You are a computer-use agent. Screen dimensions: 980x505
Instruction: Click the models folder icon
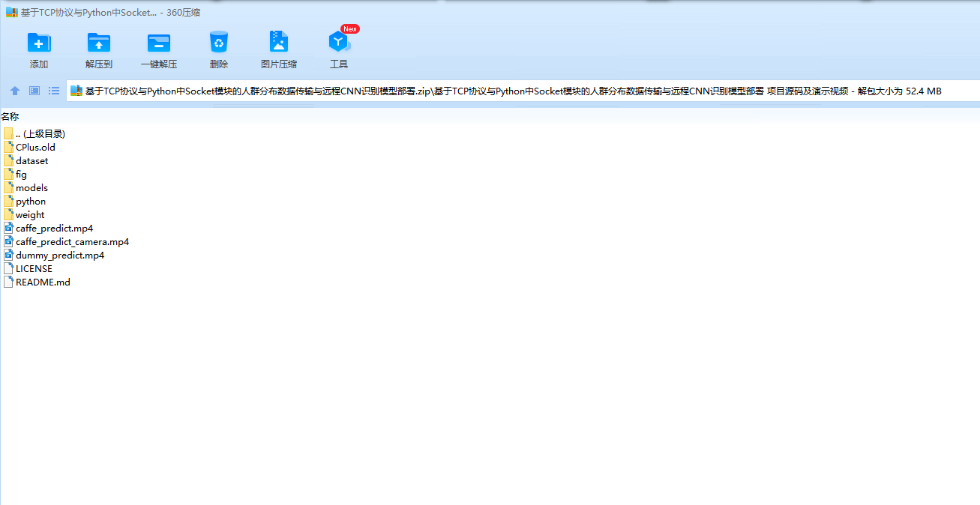tap(8, 187)
